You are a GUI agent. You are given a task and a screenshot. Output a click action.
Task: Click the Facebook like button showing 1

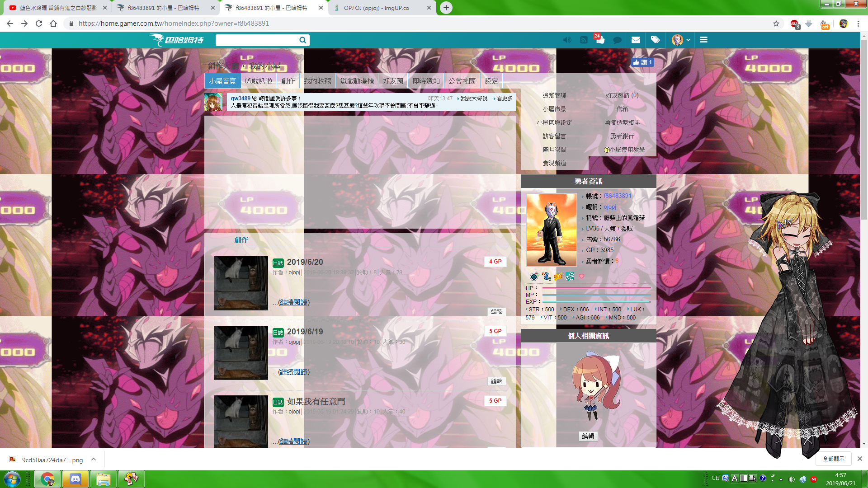coord(642,62)
